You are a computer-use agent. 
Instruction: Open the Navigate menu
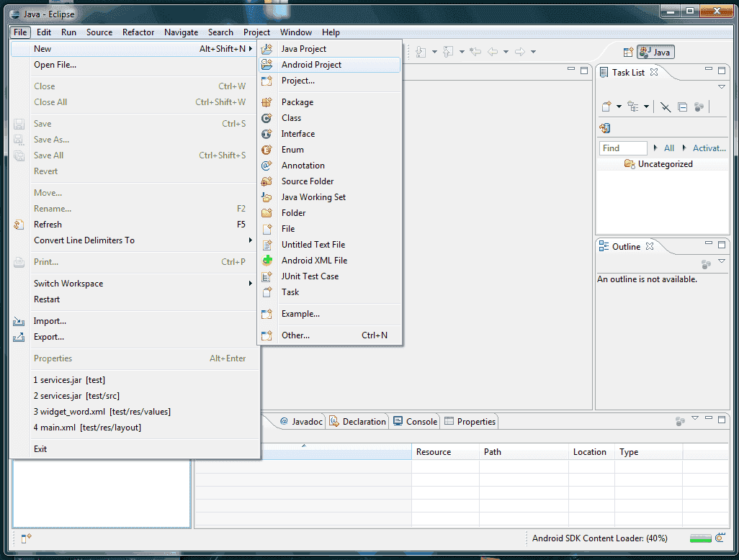pyautogui.click(x=181, y=32)
